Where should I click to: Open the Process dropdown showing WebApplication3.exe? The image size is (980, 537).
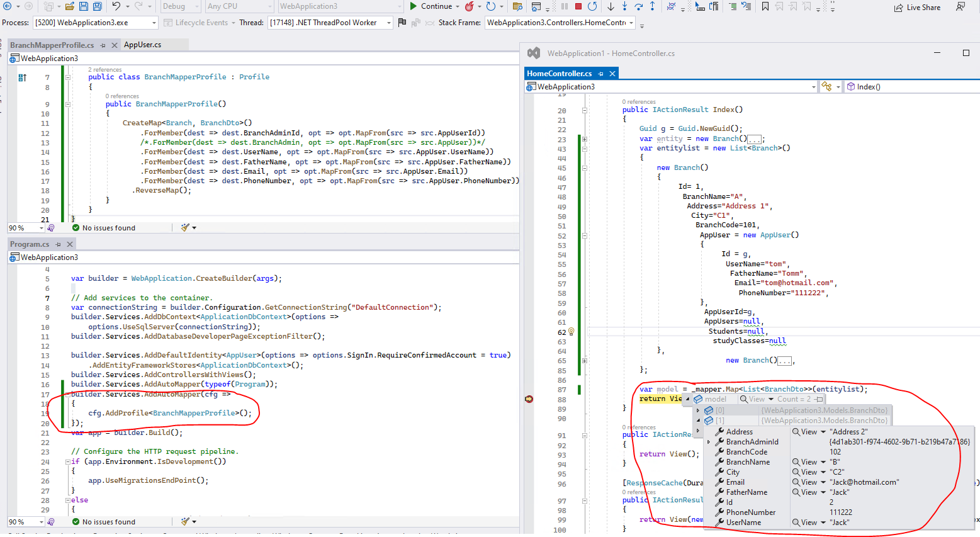click(95, 22)
